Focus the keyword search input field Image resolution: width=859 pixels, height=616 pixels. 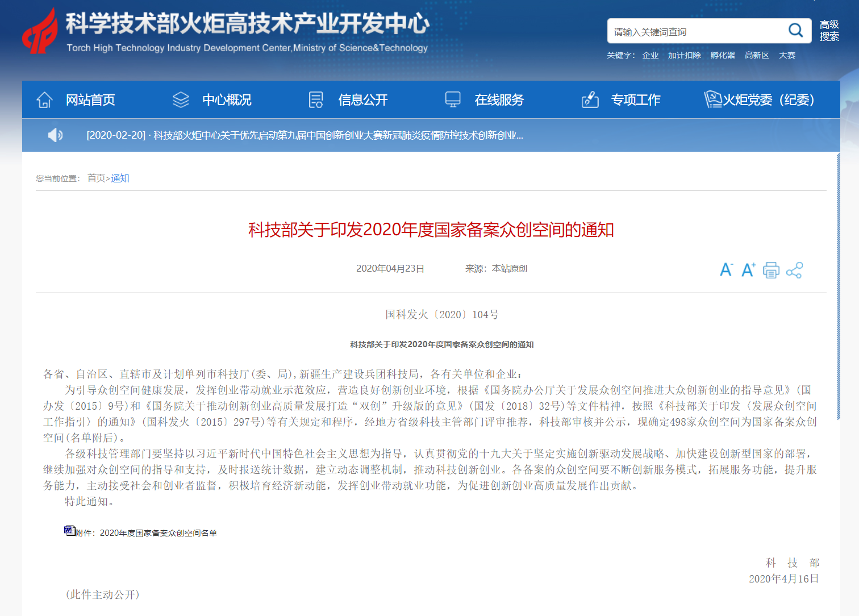698,31
